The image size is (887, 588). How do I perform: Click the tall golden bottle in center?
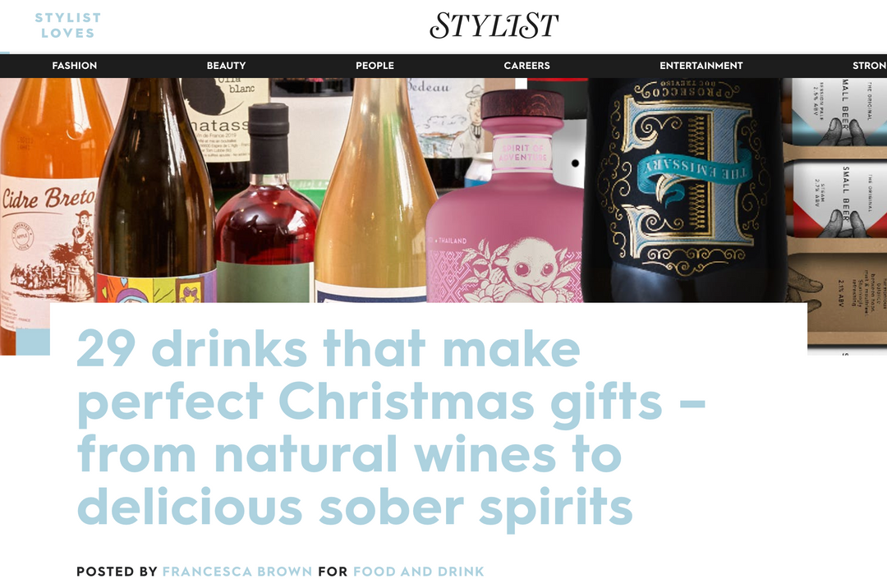tap(374, 192)
